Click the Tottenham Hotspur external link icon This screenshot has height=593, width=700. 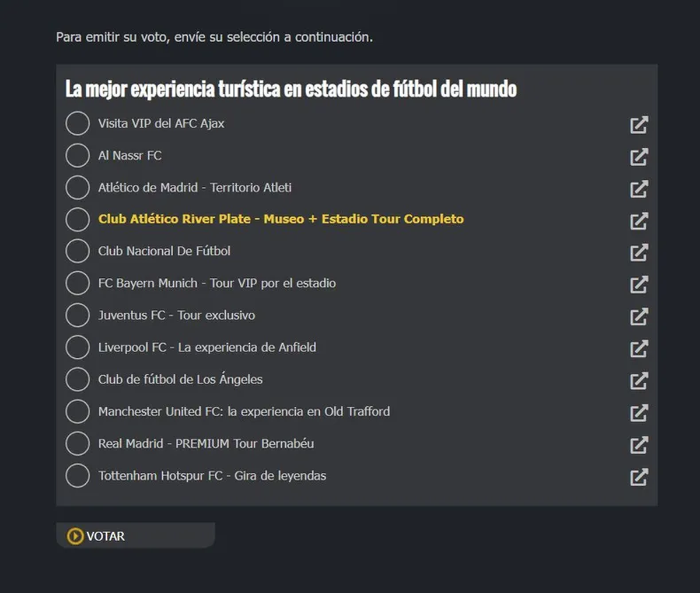639,477
